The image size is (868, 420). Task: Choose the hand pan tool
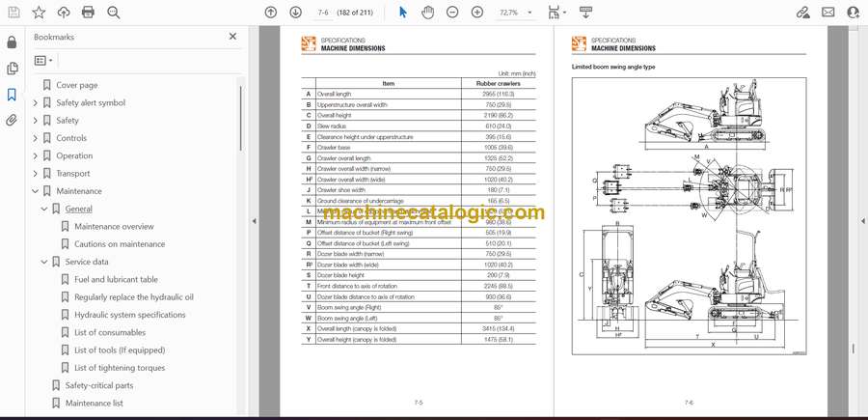(427, 13)
